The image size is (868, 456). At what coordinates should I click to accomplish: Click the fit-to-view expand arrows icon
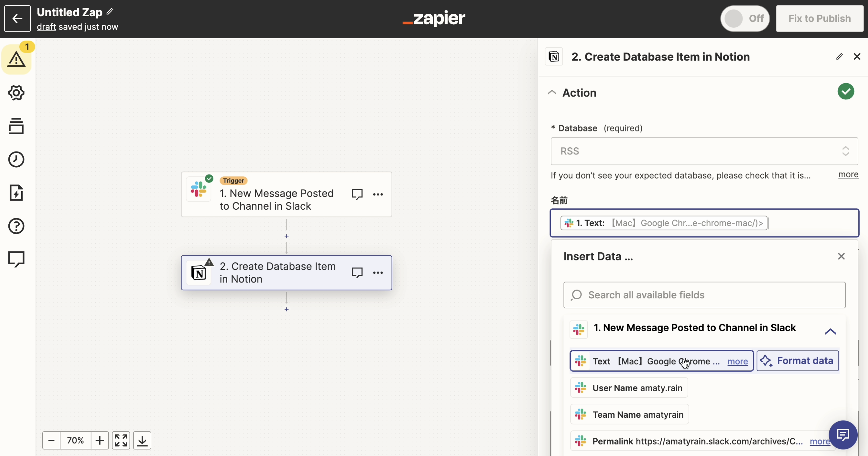(120, 440)
